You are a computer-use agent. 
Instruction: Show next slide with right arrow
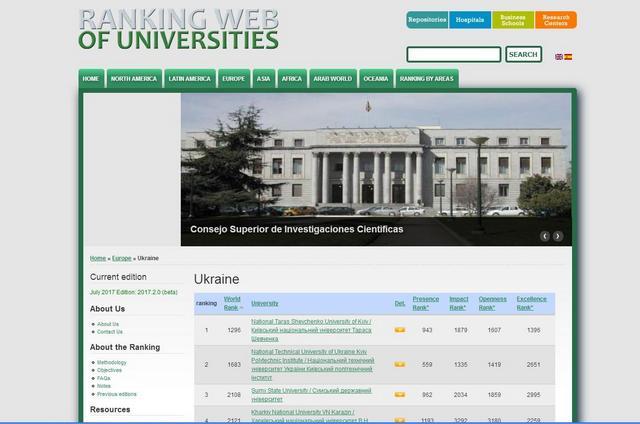coord(558,236)
